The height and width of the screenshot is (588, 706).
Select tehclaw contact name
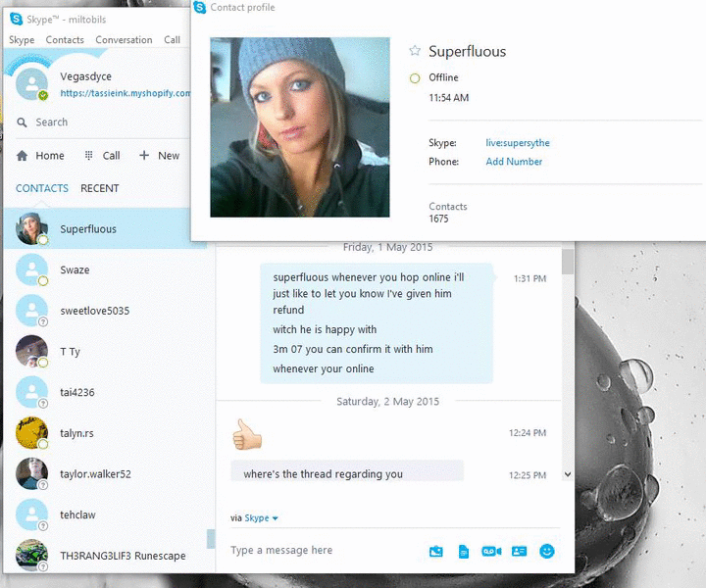pos(77,514)
